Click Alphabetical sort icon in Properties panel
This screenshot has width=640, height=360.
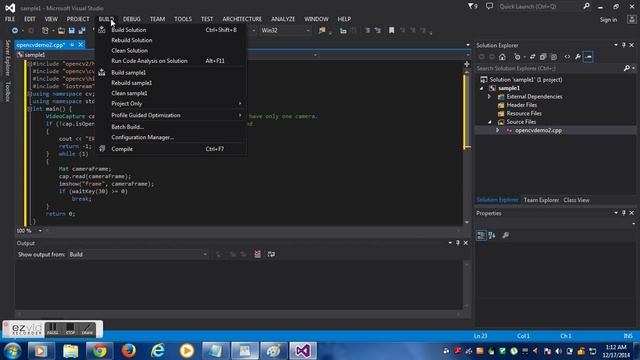tap(492, 236)
